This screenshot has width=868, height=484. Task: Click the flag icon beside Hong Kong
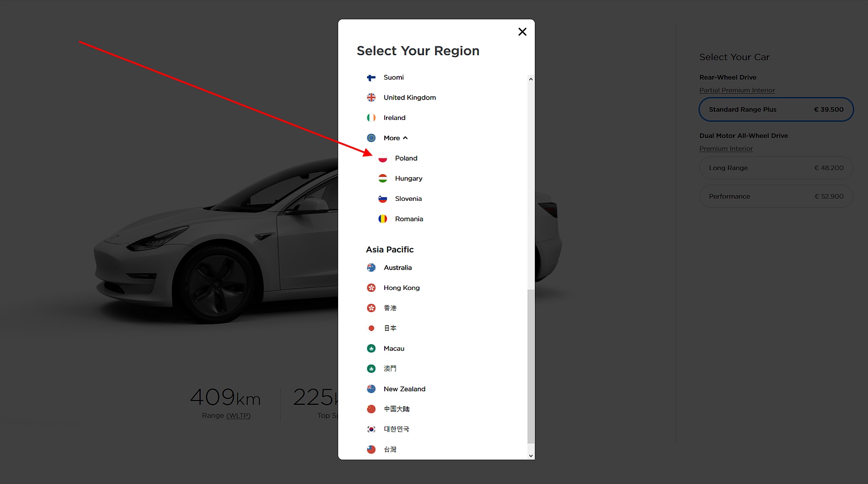tap(371, 288)
